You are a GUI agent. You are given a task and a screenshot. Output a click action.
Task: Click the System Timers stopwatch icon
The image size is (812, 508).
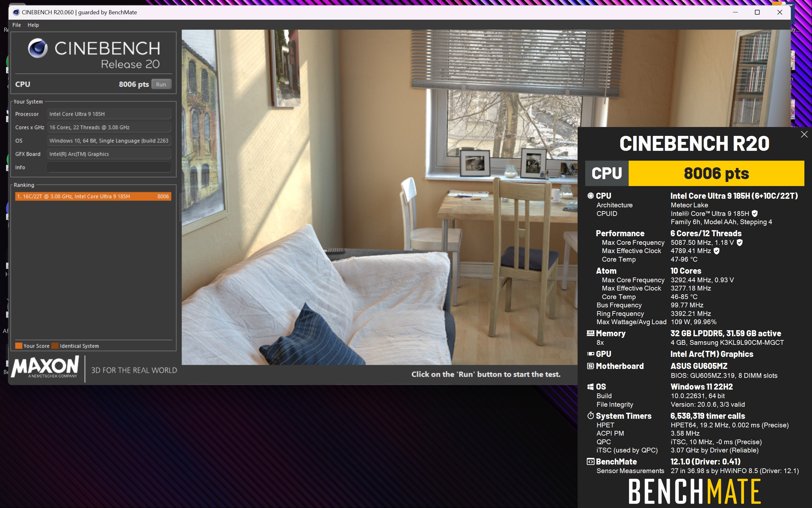tap(591, 416)
